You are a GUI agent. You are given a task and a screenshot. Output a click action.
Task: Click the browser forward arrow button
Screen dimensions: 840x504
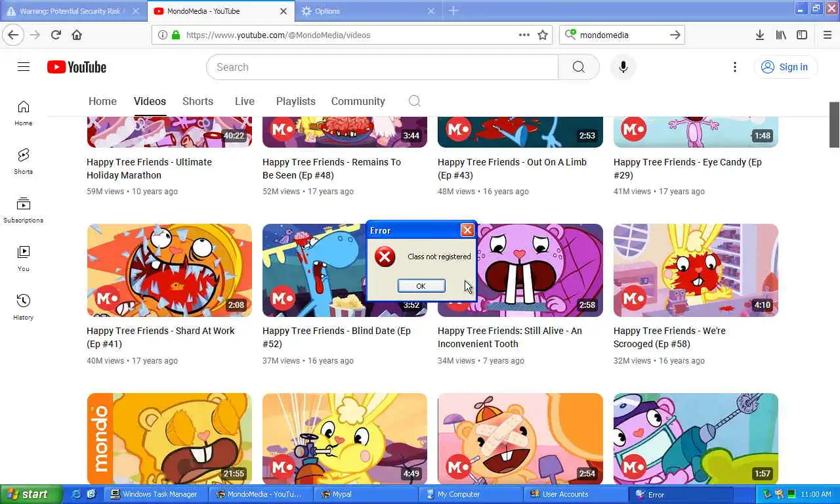35,35
